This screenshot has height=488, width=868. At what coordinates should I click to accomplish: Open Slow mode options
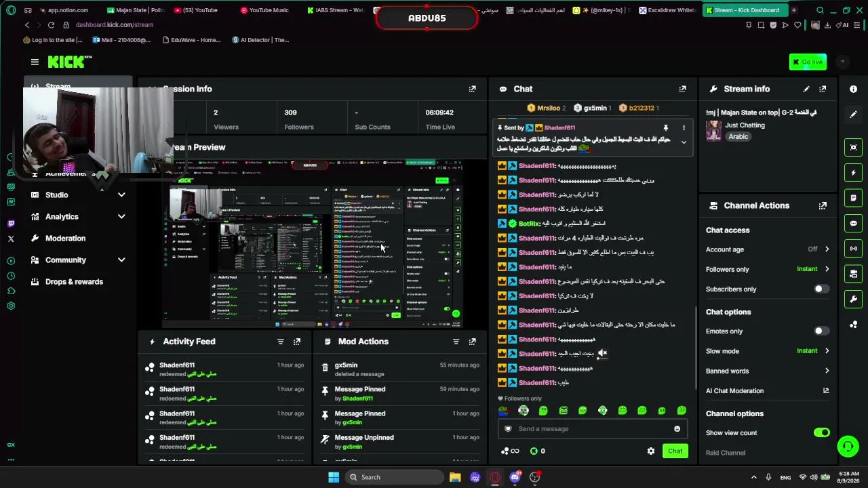pyautogui.click(x=768, y=351)
